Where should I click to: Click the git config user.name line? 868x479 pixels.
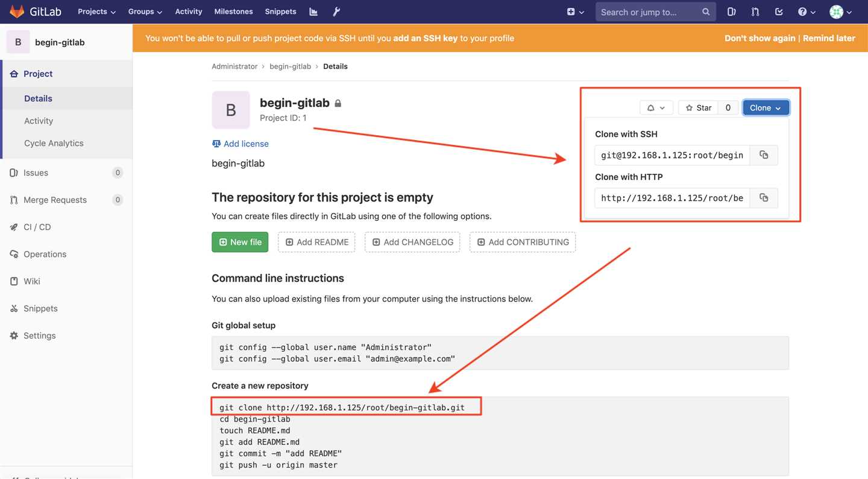[325, 347]
